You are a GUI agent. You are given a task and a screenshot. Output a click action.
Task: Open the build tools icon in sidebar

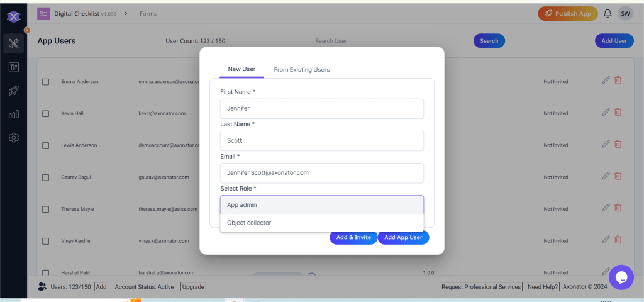(x=14, y=43)
